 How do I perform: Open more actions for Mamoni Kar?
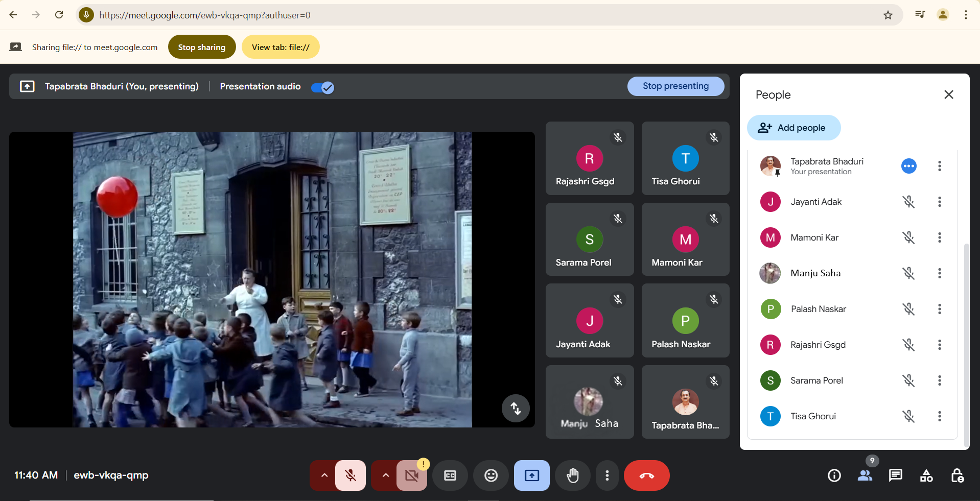click(x=939, y=237)
